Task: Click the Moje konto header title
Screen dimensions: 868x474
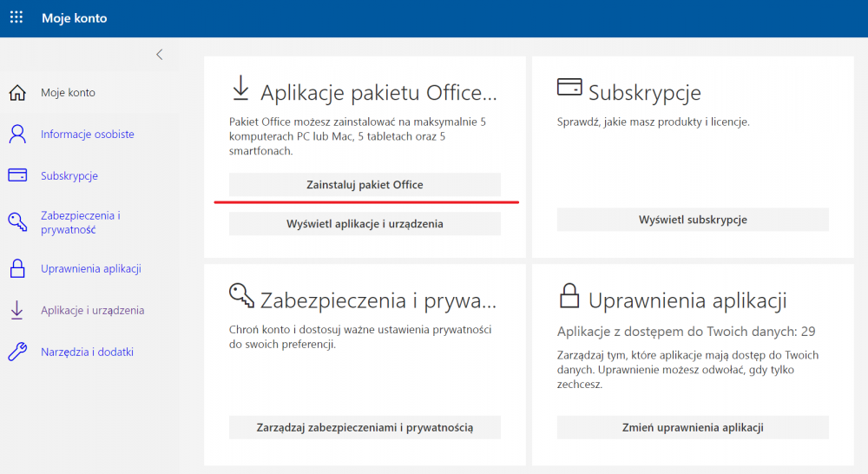Action: pyautogui.click(x=75, y=18)
